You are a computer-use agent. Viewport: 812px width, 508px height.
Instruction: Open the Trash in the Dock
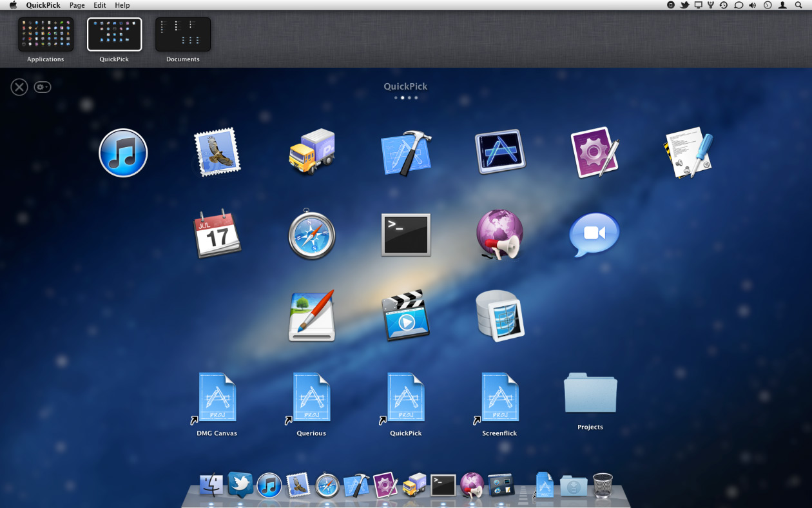(603, 485)
